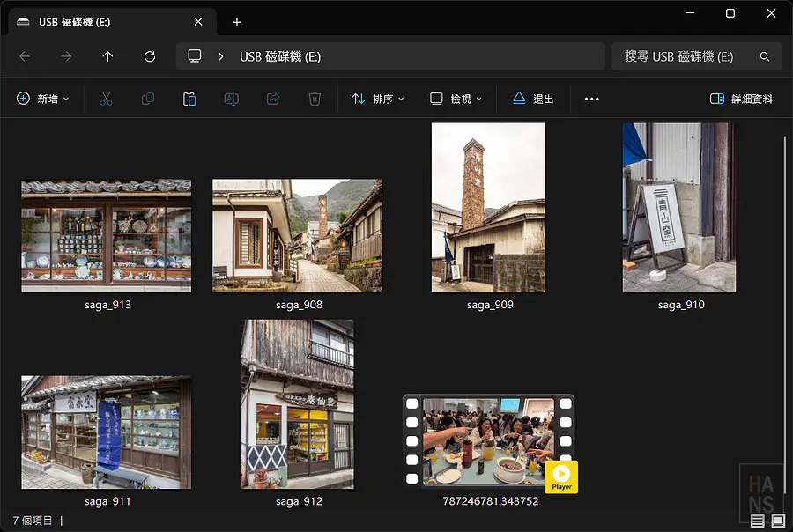
Task: Select the saga_909 chimney photo thumbnail
Action: [x=488, y=208]
